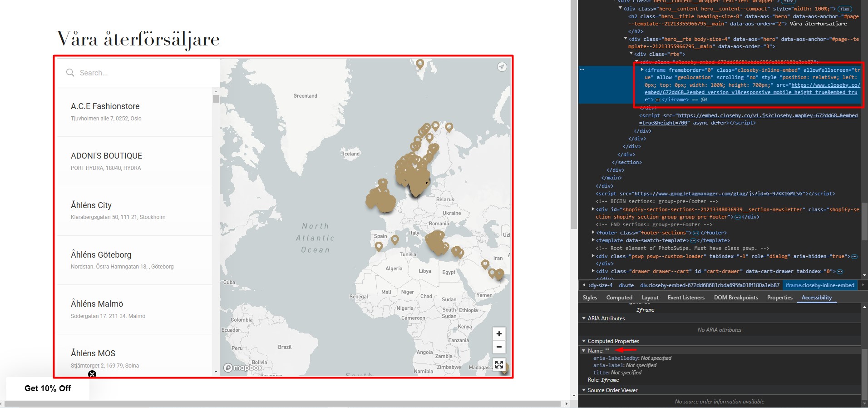Click the magnifier icon in the store search box
The image size is (868, 408).
[x=70, y=73]
